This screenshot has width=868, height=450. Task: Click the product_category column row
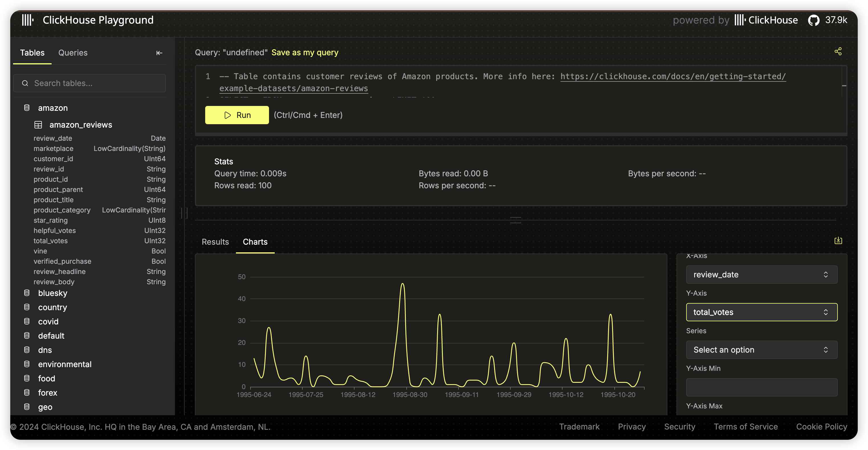[99, 210]
